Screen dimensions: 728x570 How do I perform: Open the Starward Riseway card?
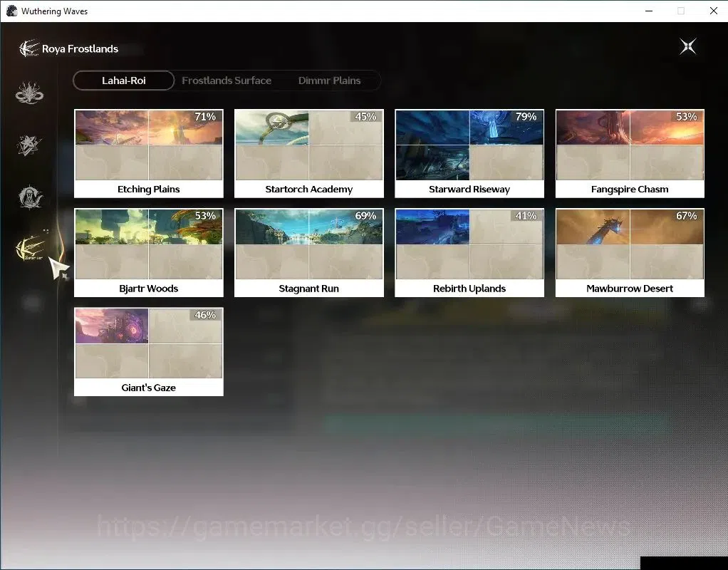pos(469,154)
